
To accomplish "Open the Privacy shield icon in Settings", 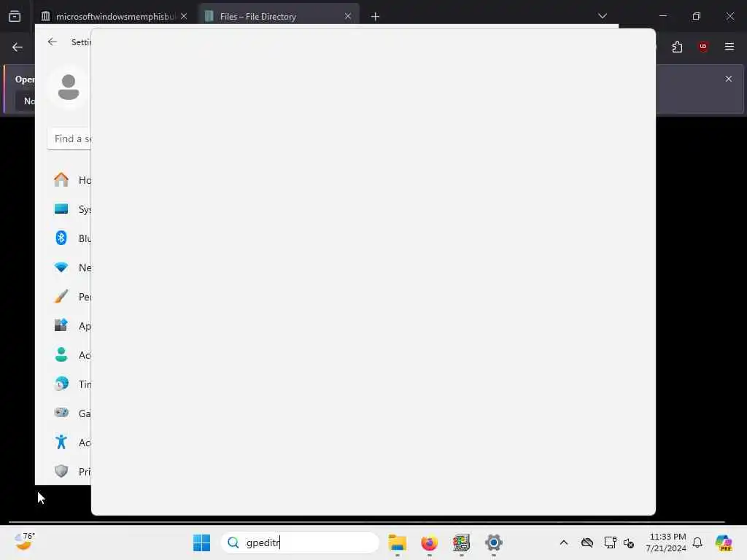I will [61, 471].
